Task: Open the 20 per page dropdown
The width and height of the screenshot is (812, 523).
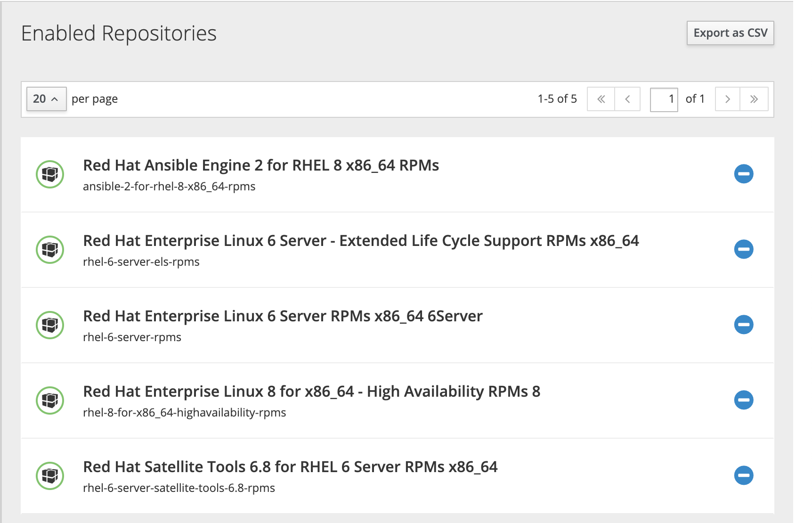Action: [x=46, y=99]
